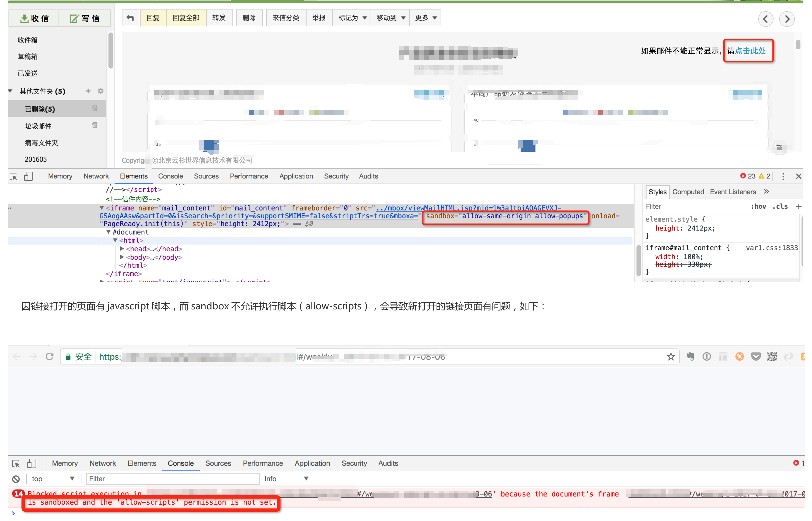This screenshot has width=812, height=521.
Task: Toggle .cls class editor
Action: point(780,206)
